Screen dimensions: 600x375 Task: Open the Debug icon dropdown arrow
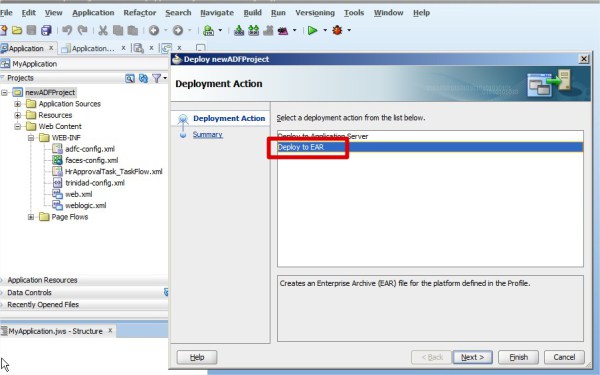point(349,30)
